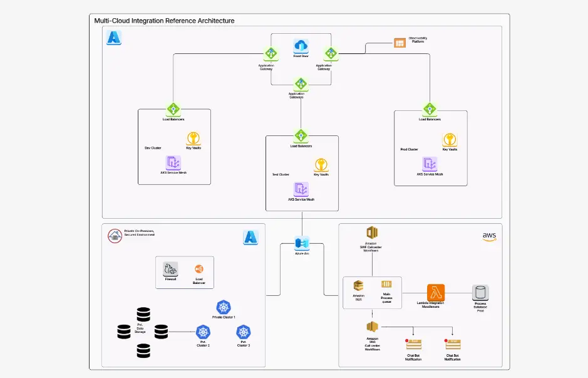This screenshot has width=588, height=378.
Task: Click the Front Door cloud icon
Action: point(301,46)
